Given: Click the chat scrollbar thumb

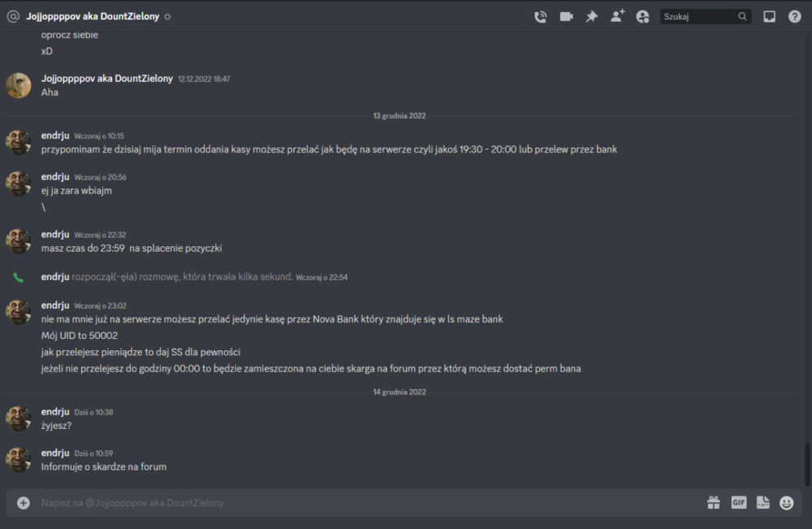Looking at the screenshot, I should coord(807,465).
